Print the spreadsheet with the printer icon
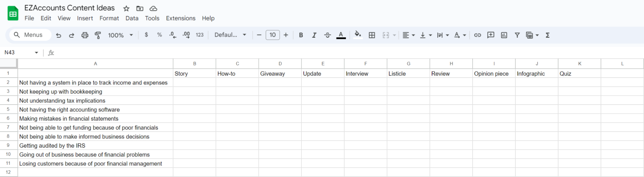The image size is (644, 177). coord(85,35)
